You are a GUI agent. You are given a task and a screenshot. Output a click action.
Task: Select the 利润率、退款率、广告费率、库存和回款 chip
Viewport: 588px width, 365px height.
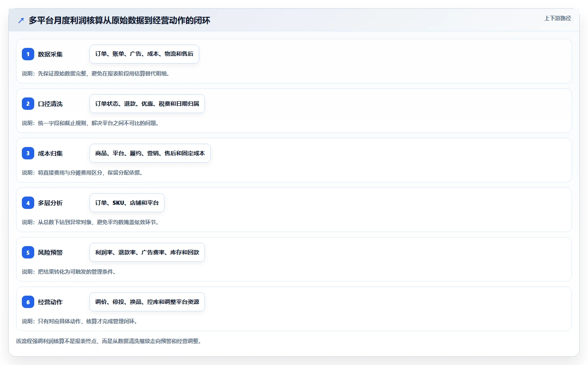click(147, 252)
